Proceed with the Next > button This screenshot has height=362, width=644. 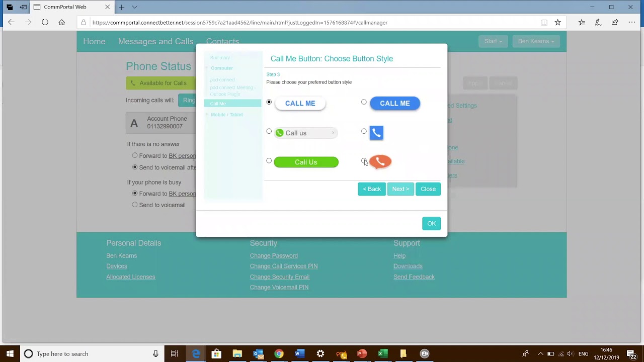(x=400, y=189)
